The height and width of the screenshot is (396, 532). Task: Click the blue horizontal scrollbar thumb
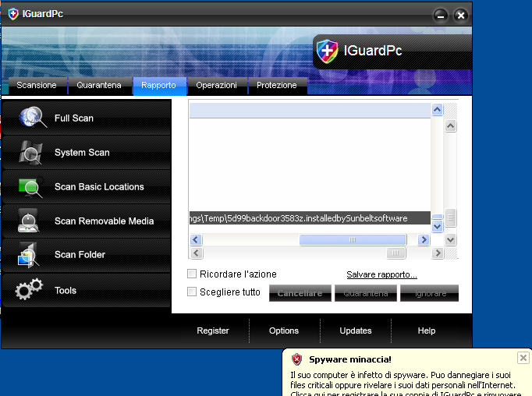coord(353,239)
